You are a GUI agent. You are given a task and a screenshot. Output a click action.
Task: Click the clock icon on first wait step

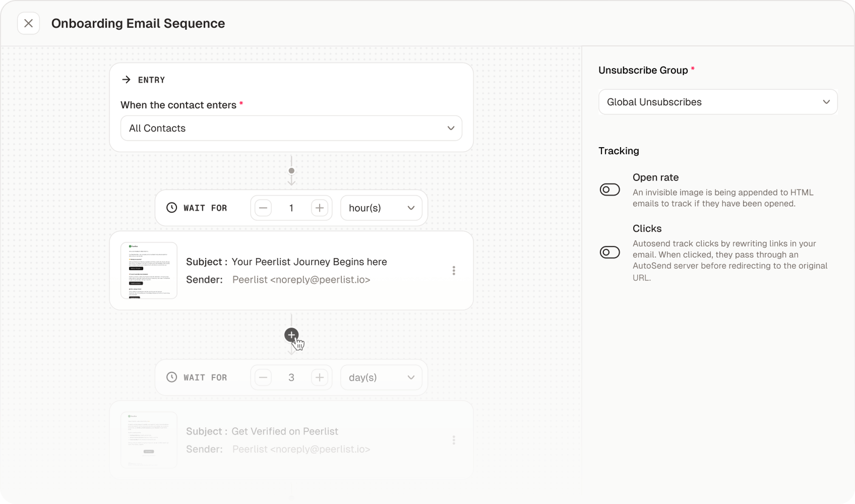pyautogui.click(x=171, y=208)
